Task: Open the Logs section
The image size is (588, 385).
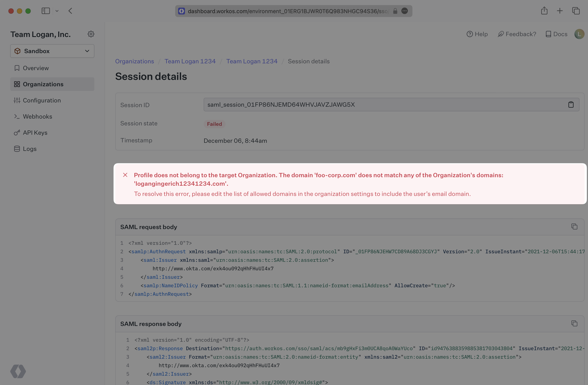Action: 29,149
